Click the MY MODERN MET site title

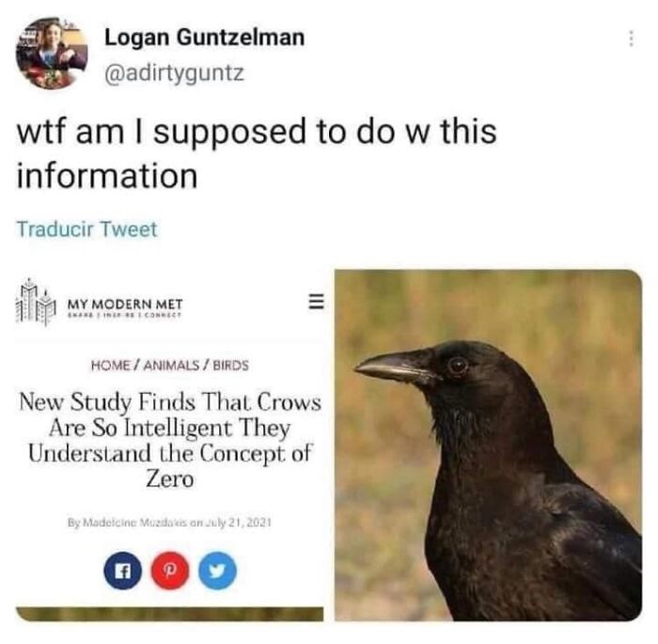[125, 303]
